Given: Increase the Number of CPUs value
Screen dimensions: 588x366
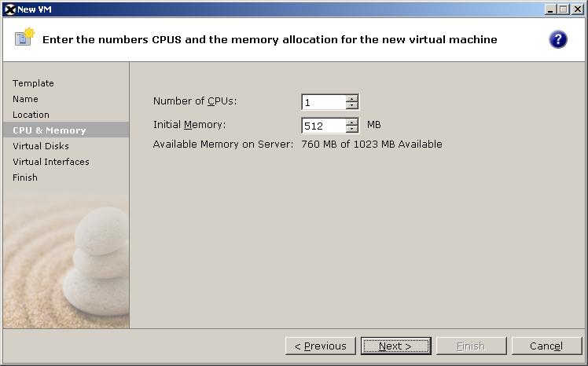Looking at the screenshot, I should [x=351, y=98].
